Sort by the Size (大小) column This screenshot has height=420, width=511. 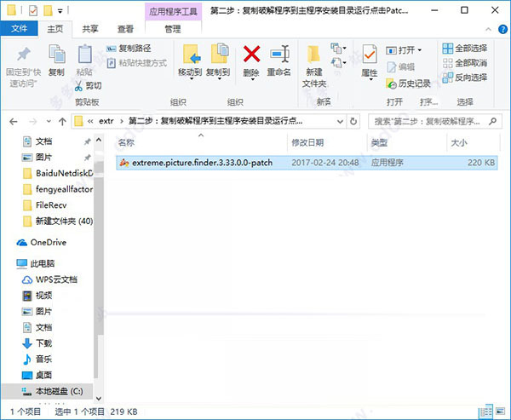(x=459, y=142)
